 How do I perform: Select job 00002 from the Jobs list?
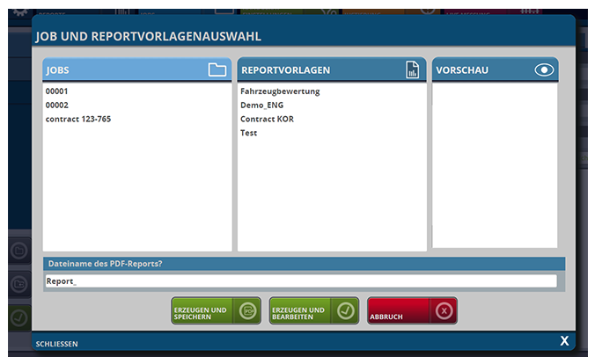[57, 105]
